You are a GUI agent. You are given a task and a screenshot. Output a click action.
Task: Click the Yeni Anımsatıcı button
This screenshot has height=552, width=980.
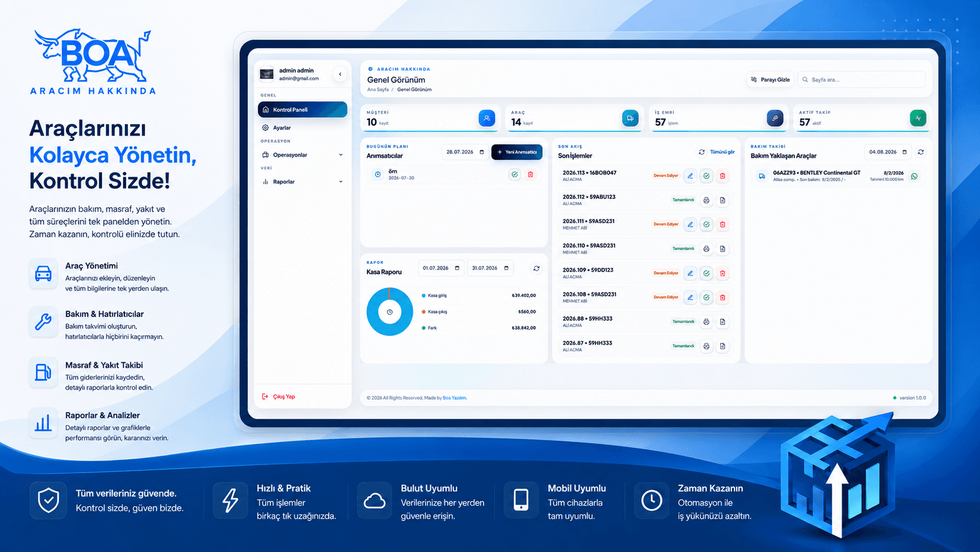[517, 152]
